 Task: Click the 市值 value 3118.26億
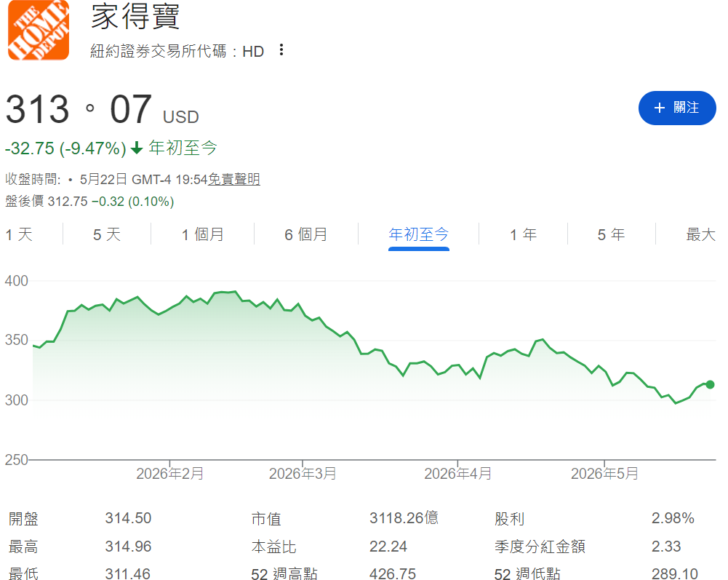(x=404, y=518)
